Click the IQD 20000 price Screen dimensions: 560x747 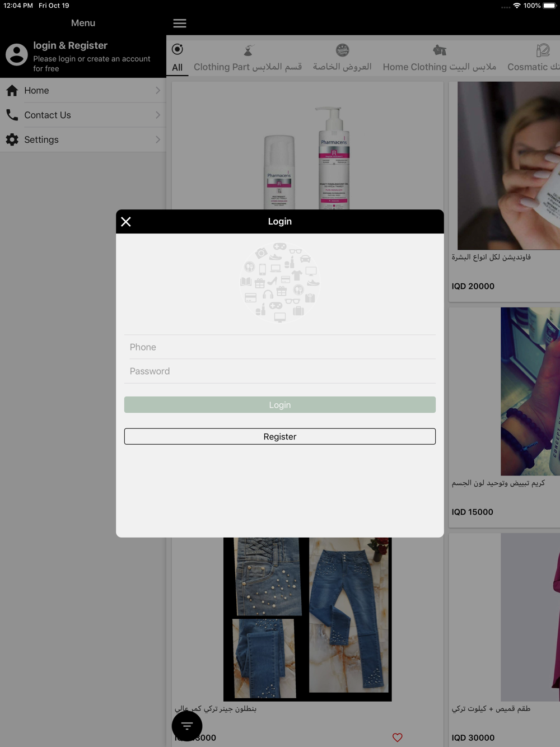coord(473,286)
